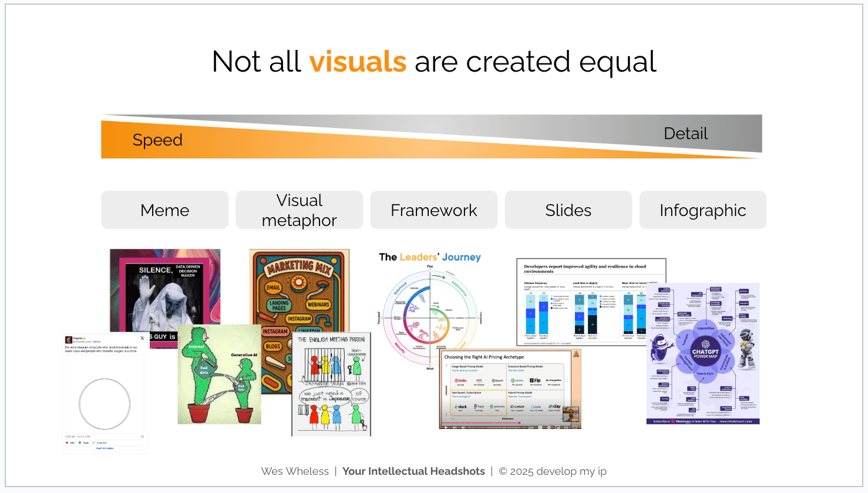Select the Slides category box
Image resolution: width=868 pixels, height=493 pixels.
568,210
